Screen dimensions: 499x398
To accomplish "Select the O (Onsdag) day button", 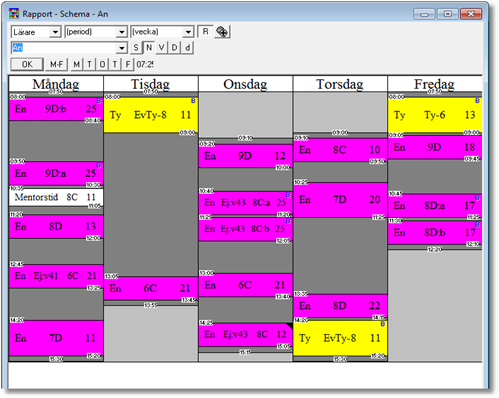I will [102, 64].
